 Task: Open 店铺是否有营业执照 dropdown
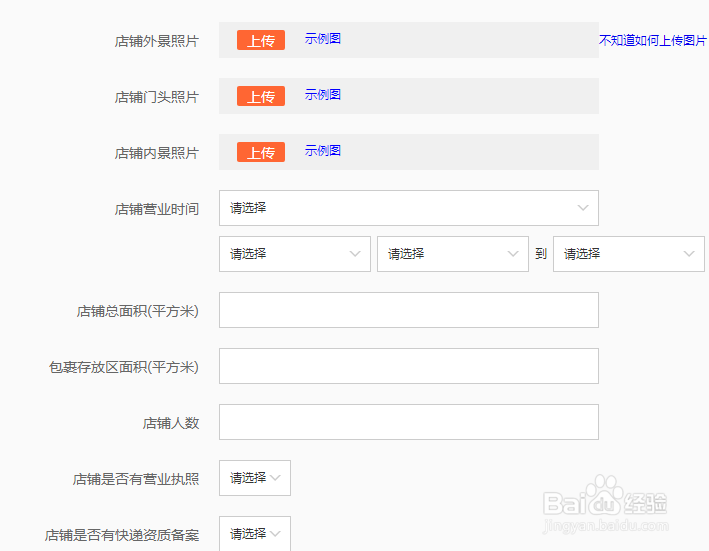[255, 478]
